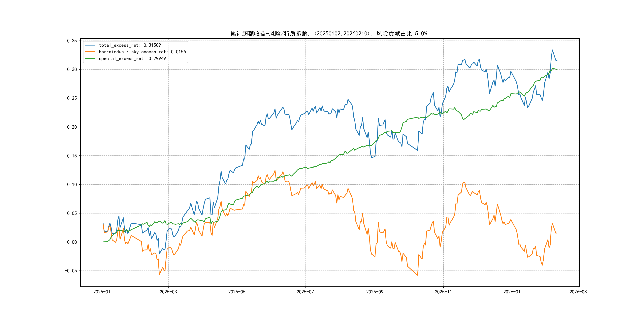Image resolution: width=644 pixels, height=322 pixels.
Task: Click the 2025-05 x-axis tick label
Action: tap(237, 292)
